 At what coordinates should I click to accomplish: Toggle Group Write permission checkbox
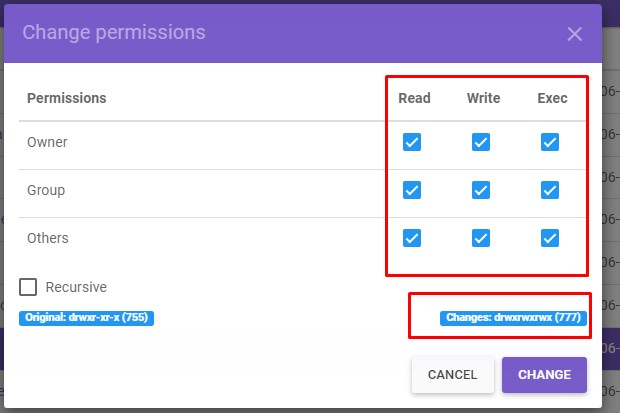481,190
